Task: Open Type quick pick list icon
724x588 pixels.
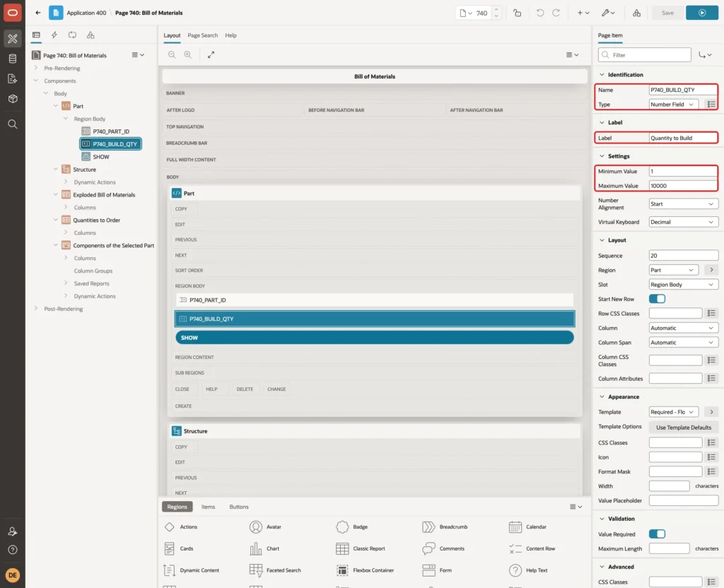Action: click(711, 105)
